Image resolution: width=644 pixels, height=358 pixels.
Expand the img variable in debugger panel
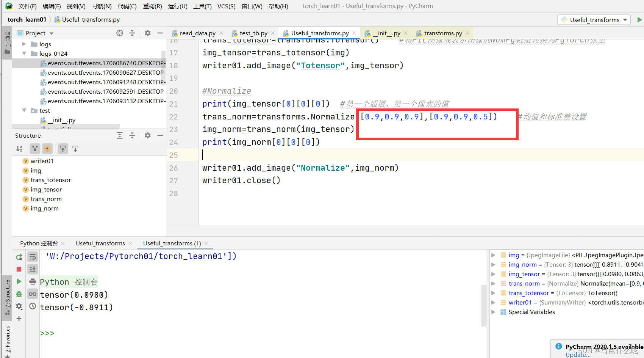point(494,255)
